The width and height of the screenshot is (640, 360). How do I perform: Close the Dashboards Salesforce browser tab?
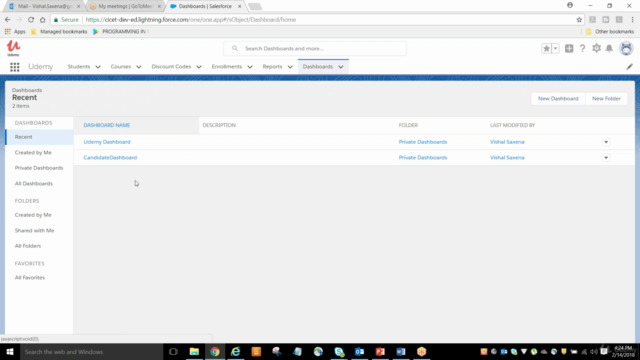click(240, 7)
